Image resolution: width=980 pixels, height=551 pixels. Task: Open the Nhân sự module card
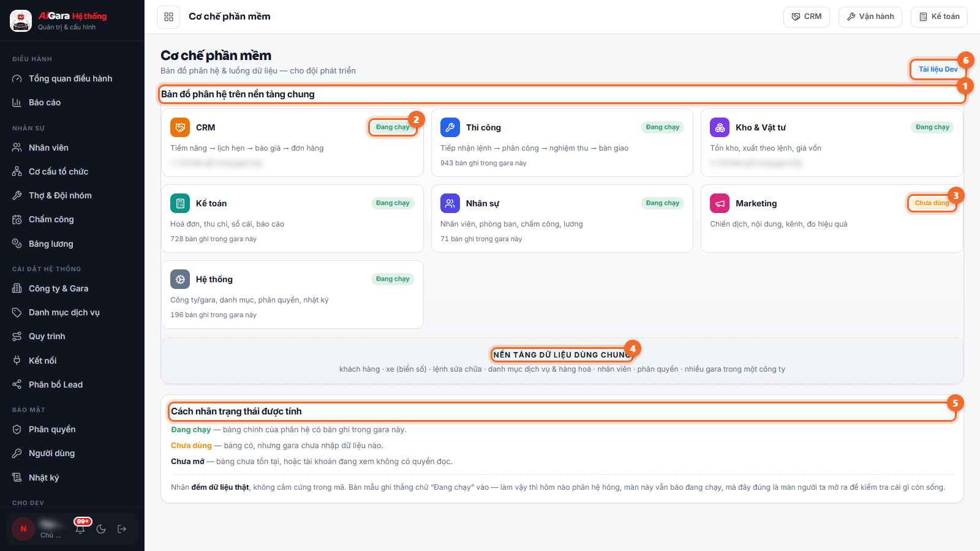tap(562, 219)
